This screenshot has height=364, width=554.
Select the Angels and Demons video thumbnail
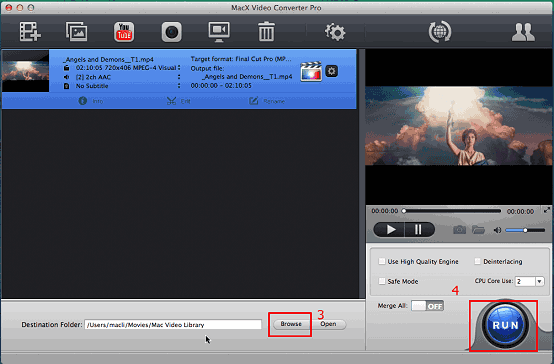pyautogui.click(x=25, y=71)
